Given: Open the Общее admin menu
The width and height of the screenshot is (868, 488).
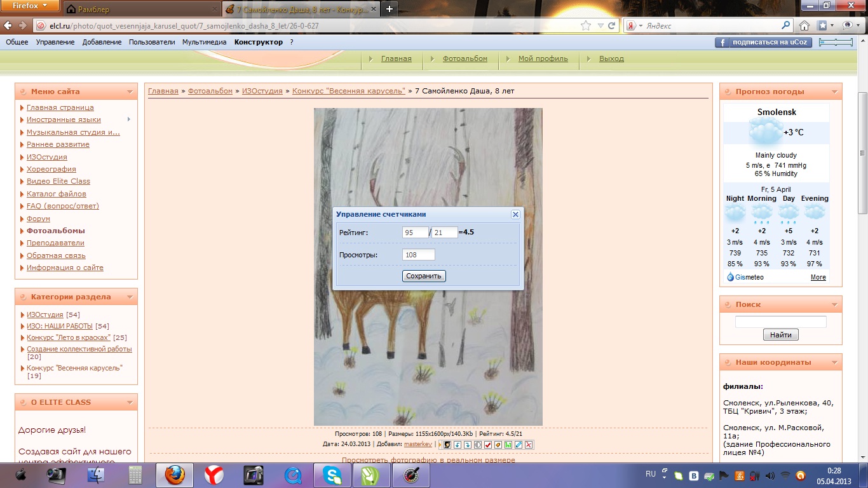Looking at the screenshot, I should pos(17,42).
